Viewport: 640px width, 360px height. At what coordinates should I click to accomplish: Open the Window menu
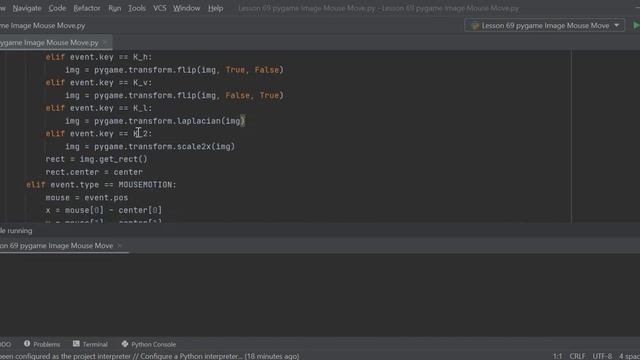[187, 8]
